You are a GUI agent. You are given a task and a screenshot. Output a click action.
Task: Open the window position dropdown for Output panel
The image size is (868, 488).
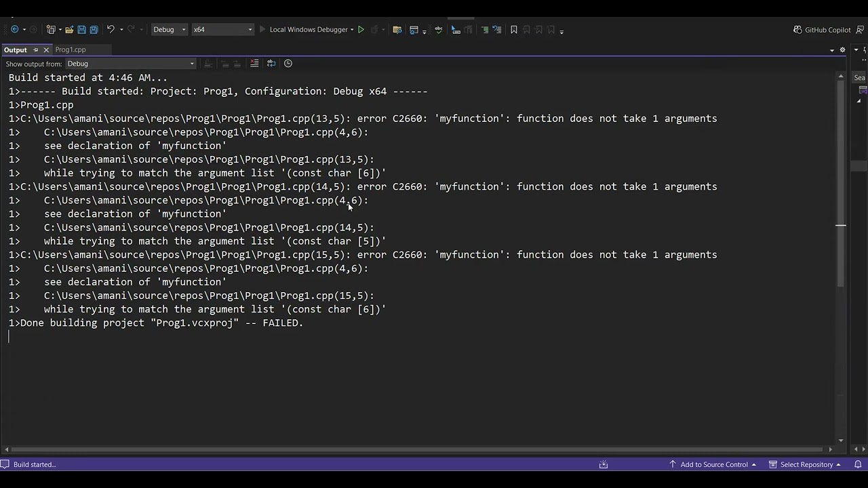[x=832, y=49]
